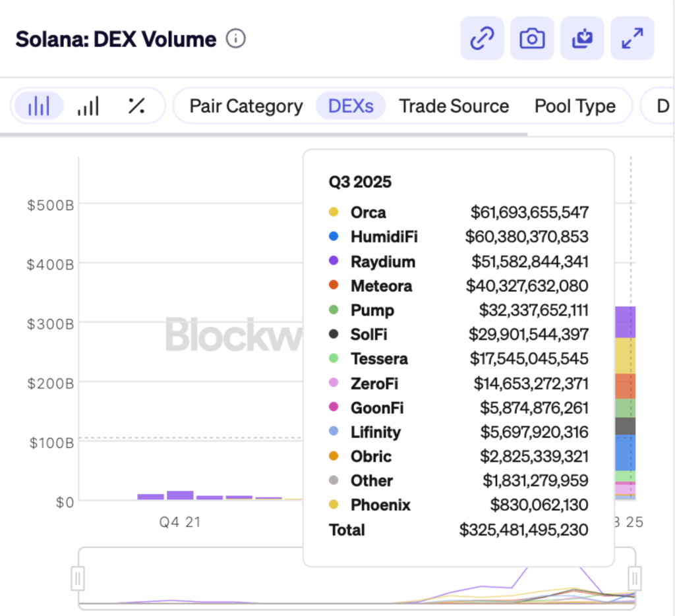Open info icon beside DEX Volume title
Viewport: 675px width, 616px height.
(x=235, y=39)
